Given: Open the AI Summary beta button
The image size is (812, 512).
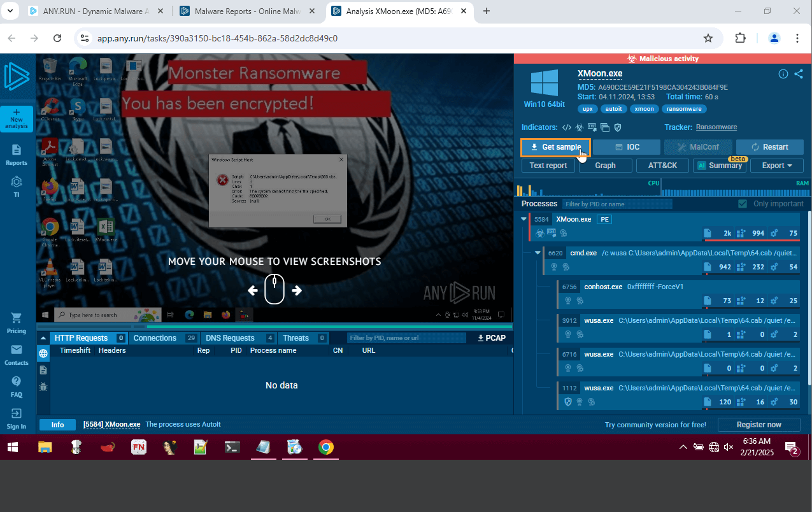Looking at the screenshot, I should 720,166.
